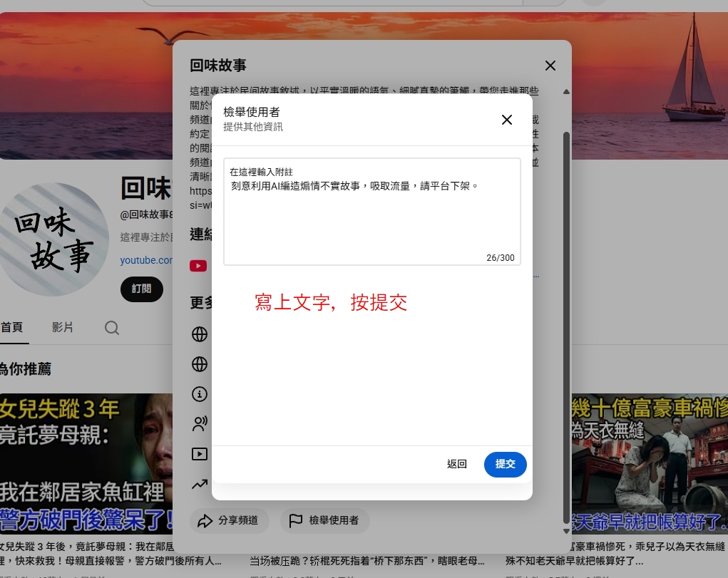Click the video count play icon
The height and width of the screenshot is (578, 728).
click(200, 454)
